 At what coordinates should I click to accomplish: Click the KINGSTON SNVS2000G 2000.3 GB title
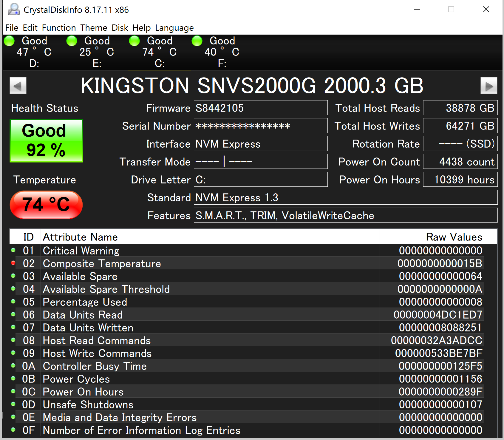coord(252,86)
